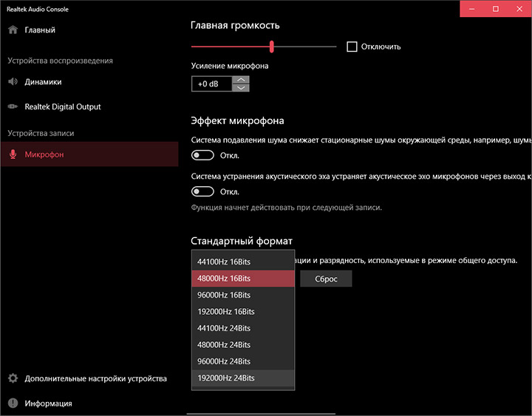Pick 96000Hz 16Bits in the dropdown
532x416 pixels.
click(224, 295)
